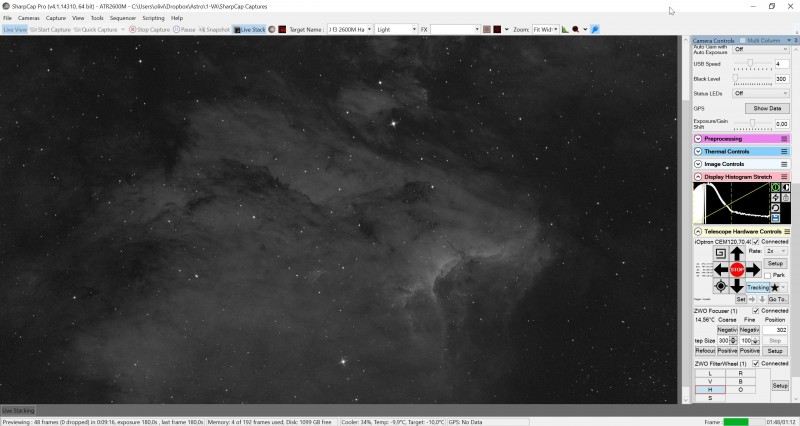Enable the Park checkbox
Viewport: 800px width, 426px height.
(767, 275)
